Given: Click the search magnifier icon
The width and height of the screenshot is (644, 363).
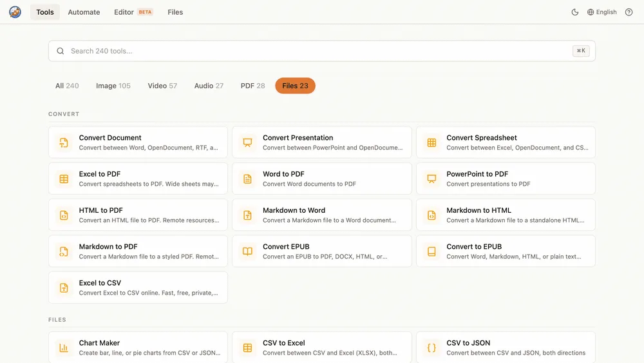Looking at the screenshot, I should (61, 51).
